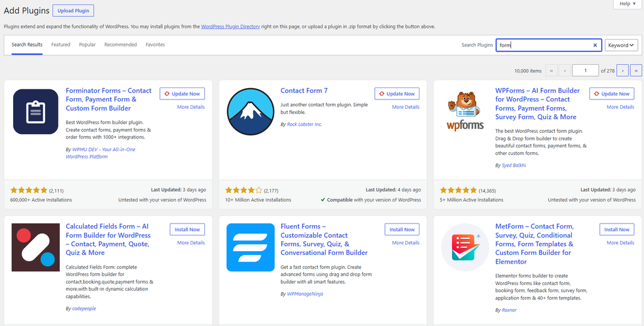The width and height of the screenshot is (644, 326).
Task: Update the Forminator Forms plugin now
Action: 182,94
